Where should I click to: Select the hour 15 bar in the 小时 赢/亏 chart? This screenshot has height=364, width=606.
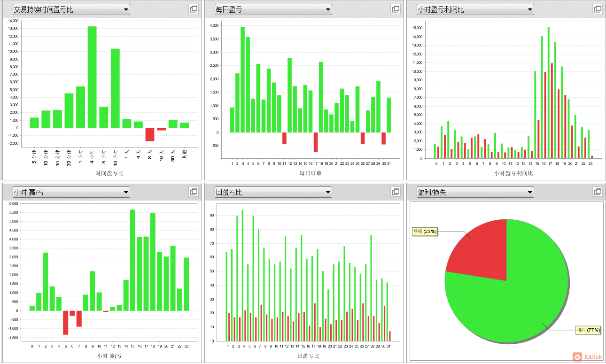click(x=132, y=260)
